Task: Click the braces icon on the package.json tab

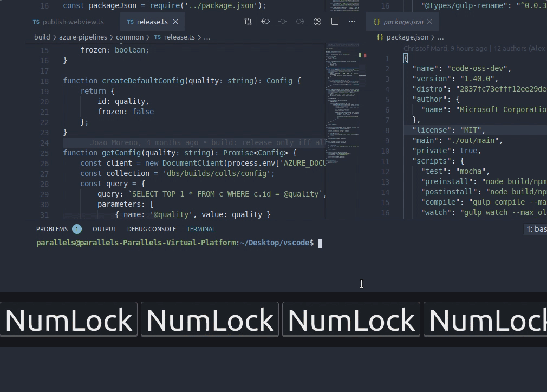Action: pyautogui.click(x=377, y=22)
